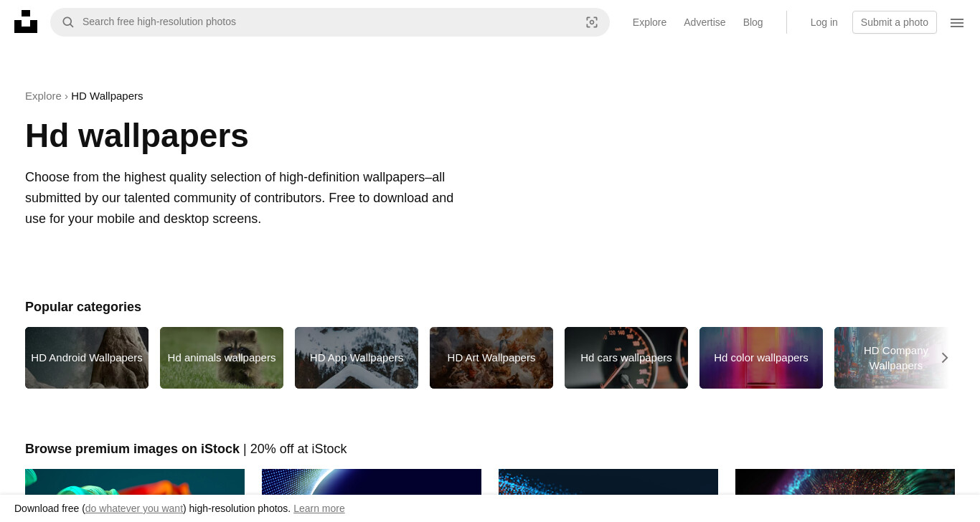Open visual search camera icon
This screenshot has height=522, width=980.
click(x=592, y=22)
